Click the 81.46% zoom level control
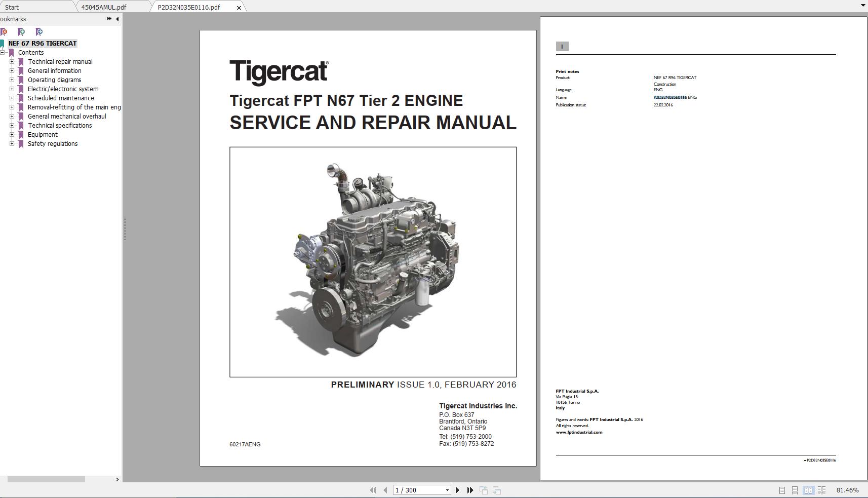 click(x=846, y=490)
